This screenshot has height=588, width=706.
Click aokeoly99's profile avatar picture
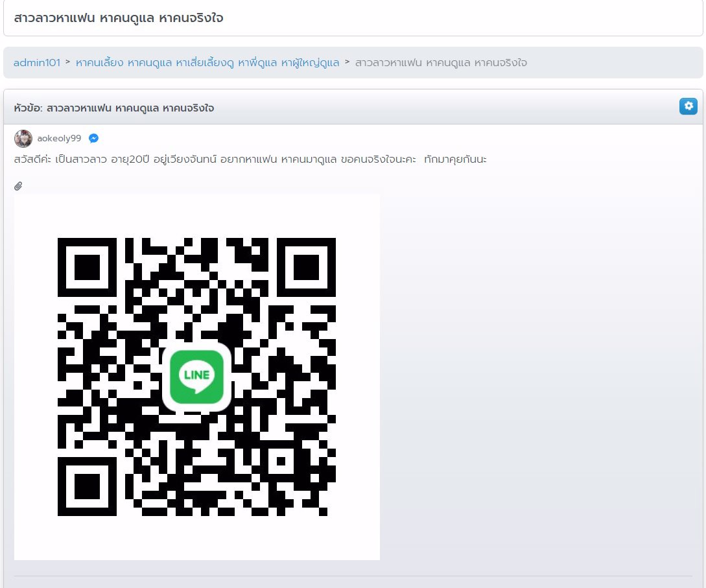coord(23,139)
